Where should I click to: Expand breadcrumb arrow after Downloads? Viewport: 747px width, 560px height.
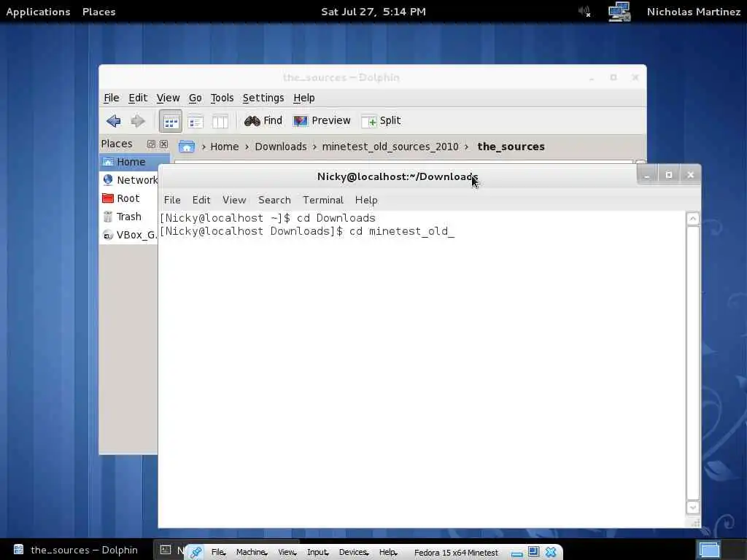(314, 147)
